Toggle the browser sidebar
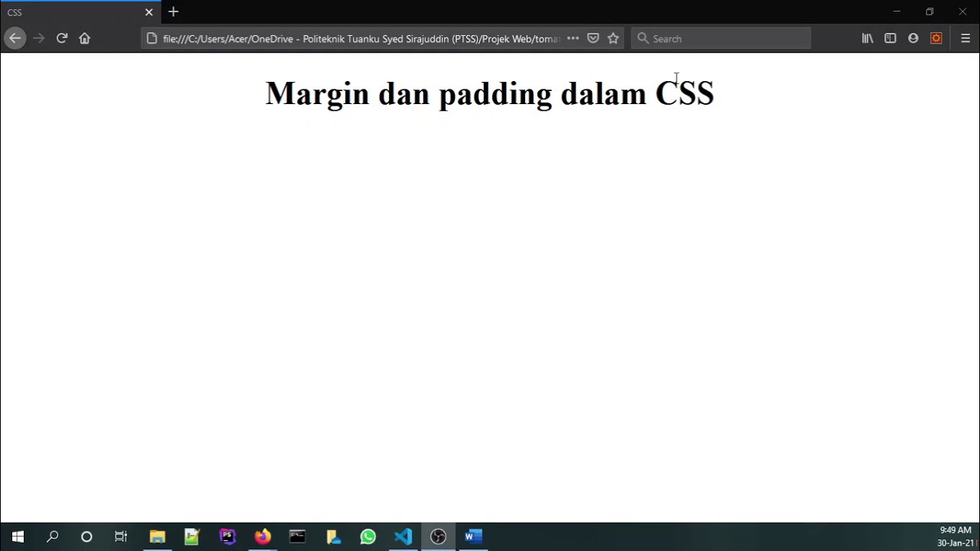Image resolution: width=980 pixels, height=551 pixels. [x=890, y=38]
